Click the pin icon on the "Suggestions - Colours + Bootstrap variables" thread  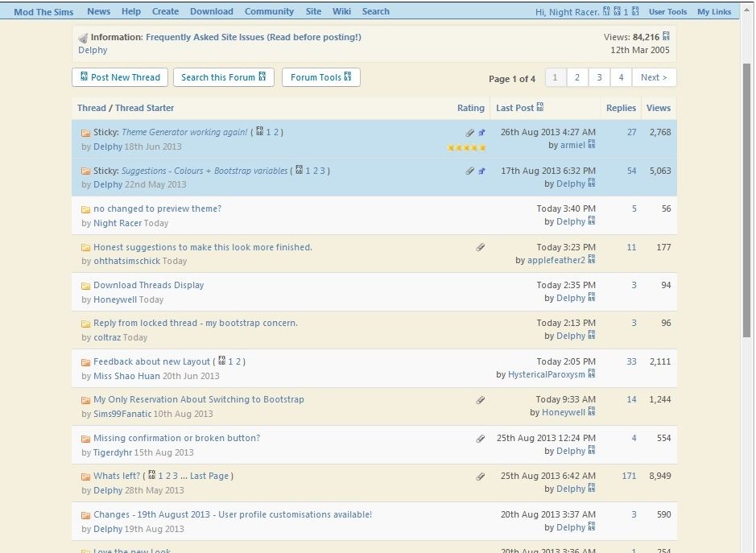[481, 171]
